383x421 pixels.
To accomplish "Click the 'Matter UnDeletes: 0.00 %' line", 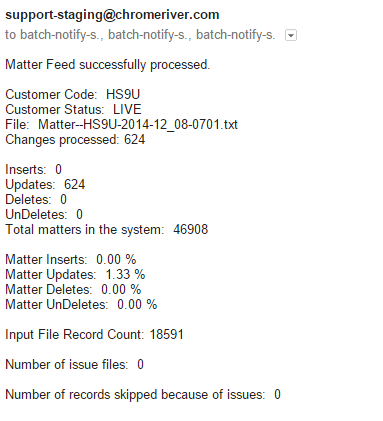I will 81,305.
